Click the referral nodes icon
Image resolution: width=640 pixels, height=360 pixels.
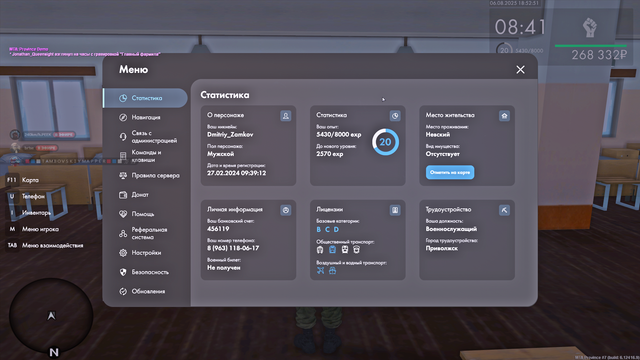coord(123,233)
